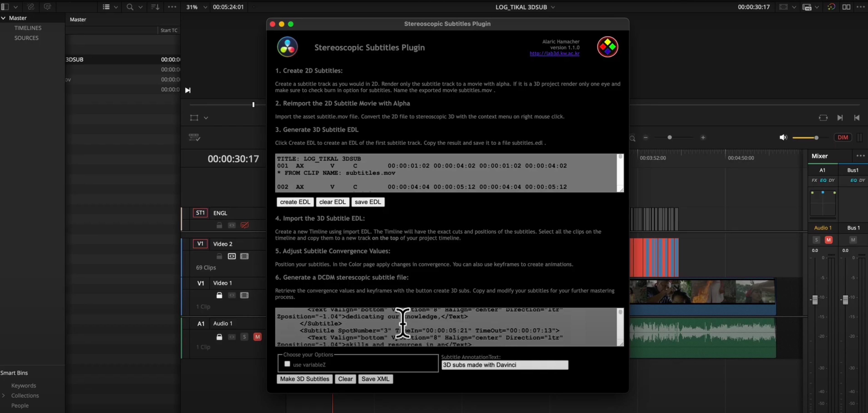Image resolution: width=868 pixels, height=413 pixels.
Task: Toggle dual viewer mode icon
Action: pos(846,7)
